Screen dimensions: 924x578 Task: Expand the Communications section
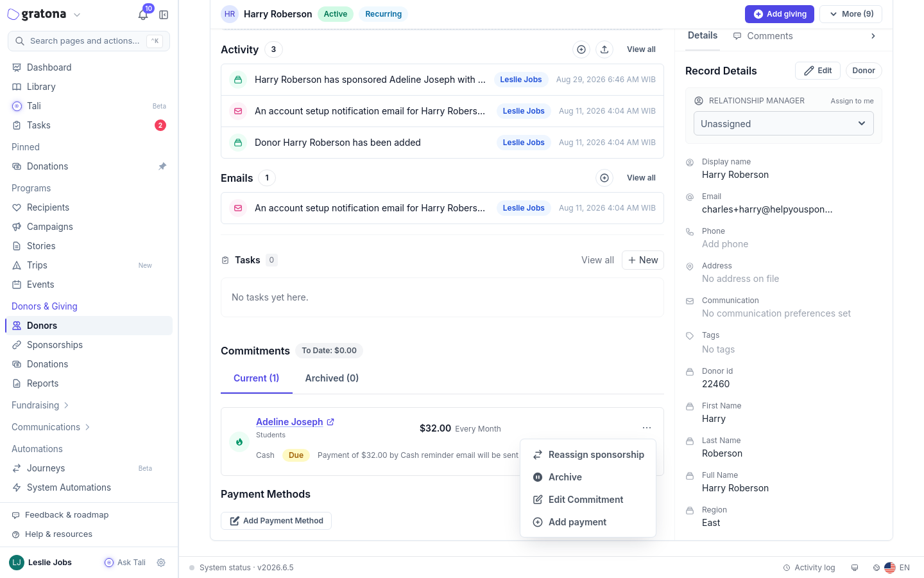[x=51, y=427]
